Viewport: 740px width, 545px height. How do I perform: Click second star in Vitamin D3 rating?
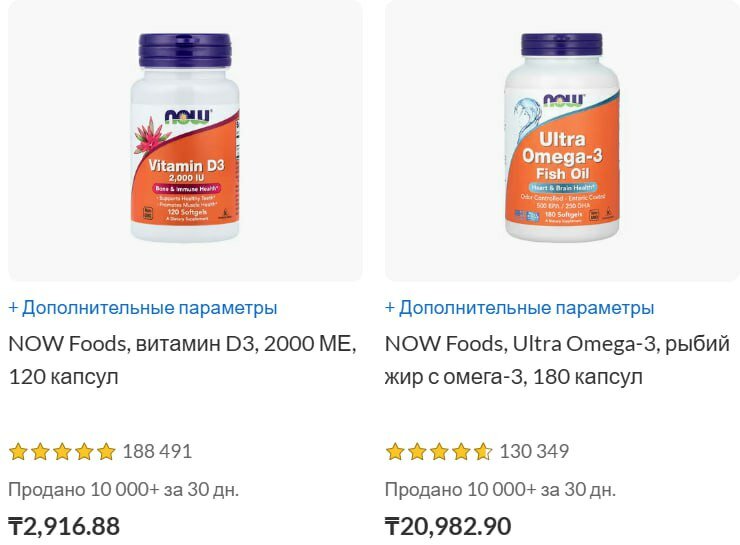tap(40, 452)
